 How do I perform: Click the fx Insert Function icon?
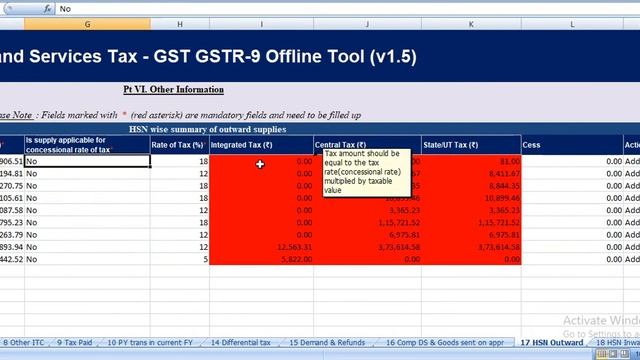click(x=48, y=9)
